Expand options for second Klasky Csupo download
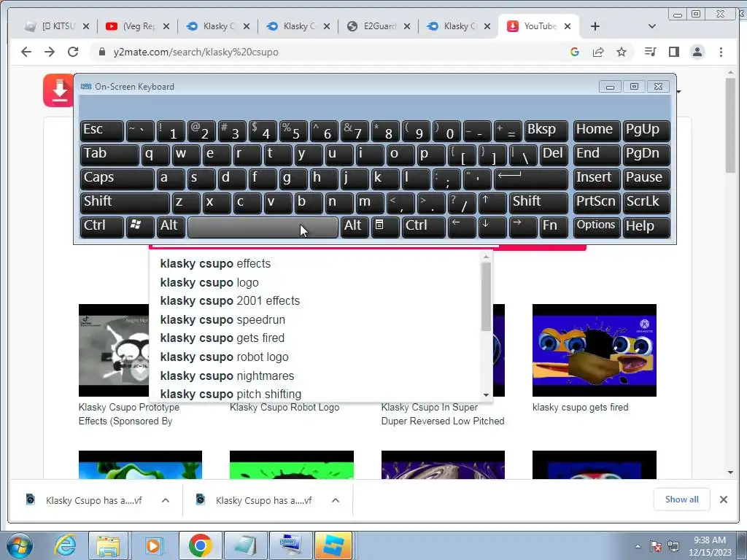 (x=336, y=500)
